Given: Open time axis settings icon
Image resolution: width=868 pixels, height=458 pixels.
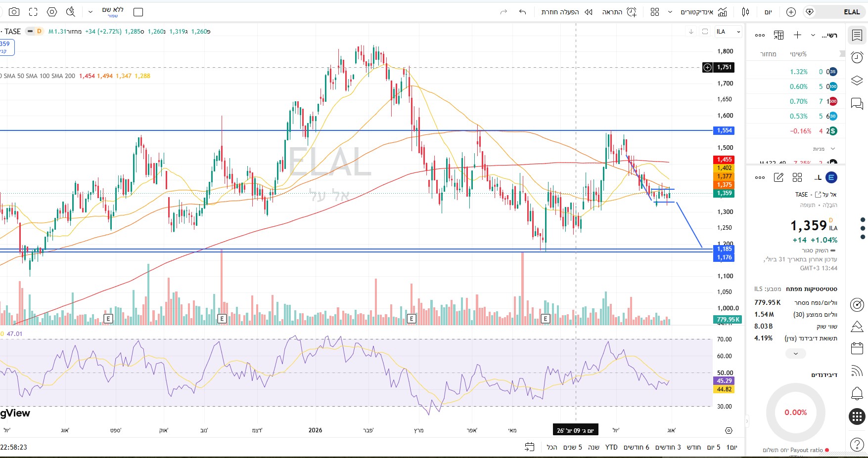Looking at the screenshot, I should tap(729, 431).
